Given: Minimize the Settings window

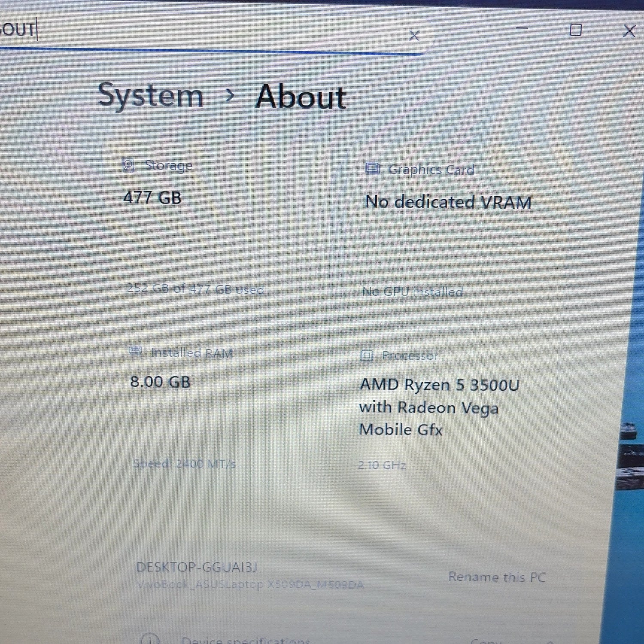Looking at the screenshot, I should (522, 28).
